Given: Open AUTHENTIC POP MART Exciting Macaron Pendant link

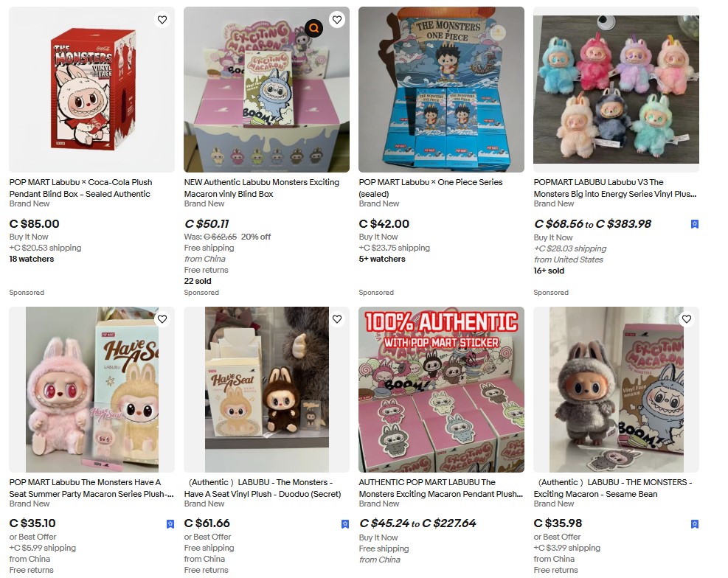Looking at the screenshot, I should pyautogui.click(x=440, y=488).
